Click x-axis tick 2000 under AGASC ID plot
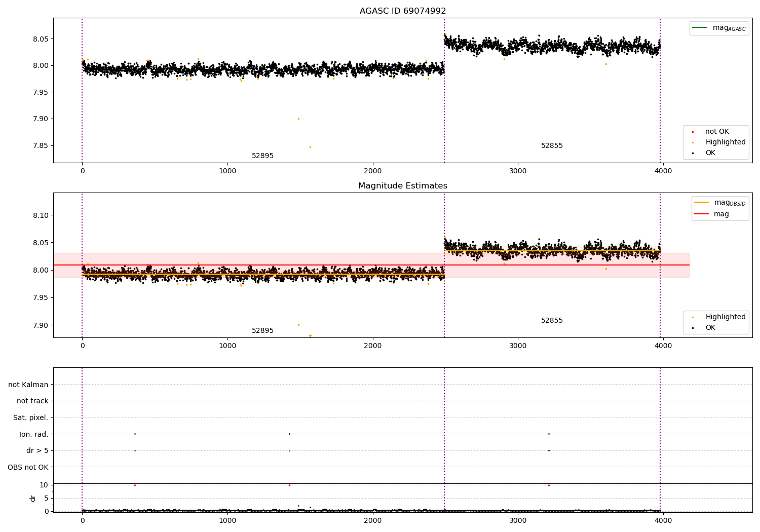 373,171
